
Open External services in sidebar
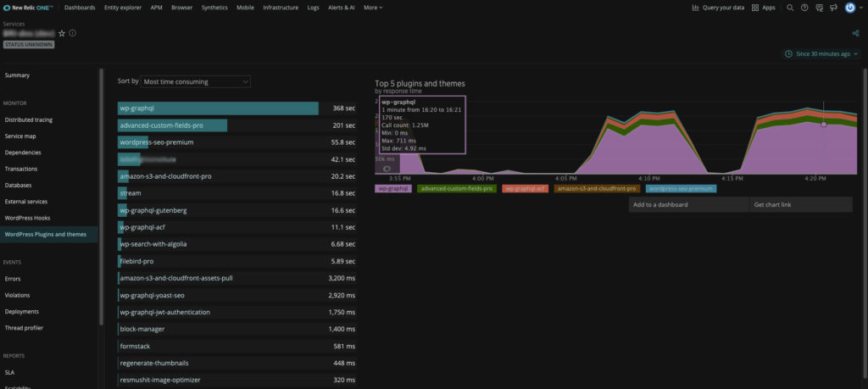coord(26,202)
